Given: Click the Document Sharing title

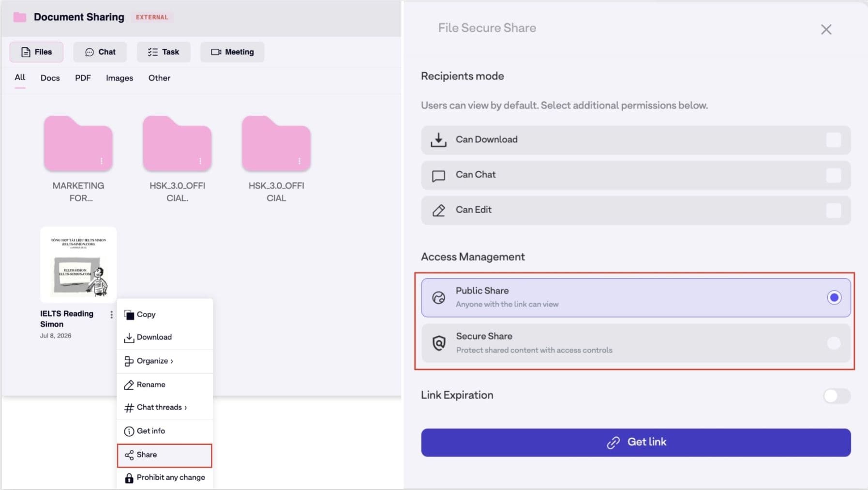Looking at the screenshot, I should click(79, 17).
